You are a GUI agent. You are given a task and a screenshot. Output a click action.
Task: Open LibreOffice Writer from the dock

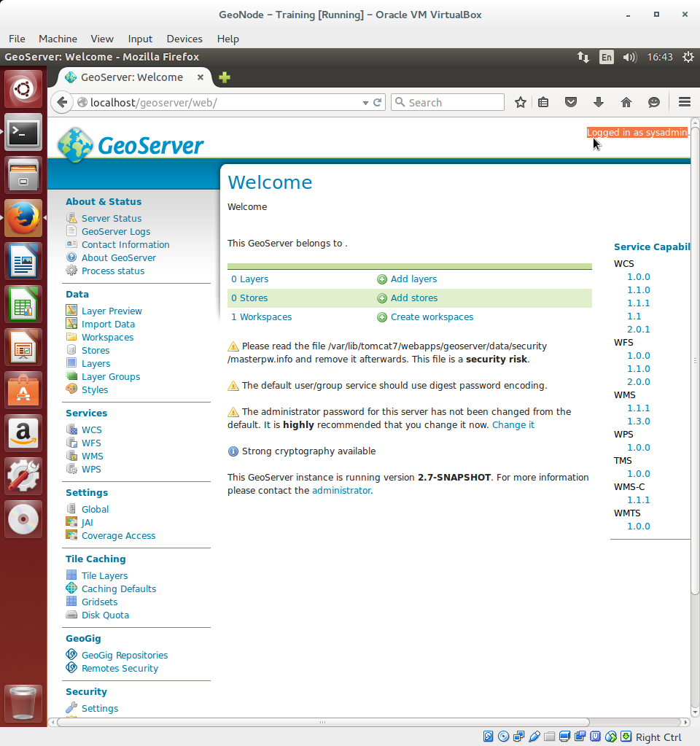coord(23,261)
